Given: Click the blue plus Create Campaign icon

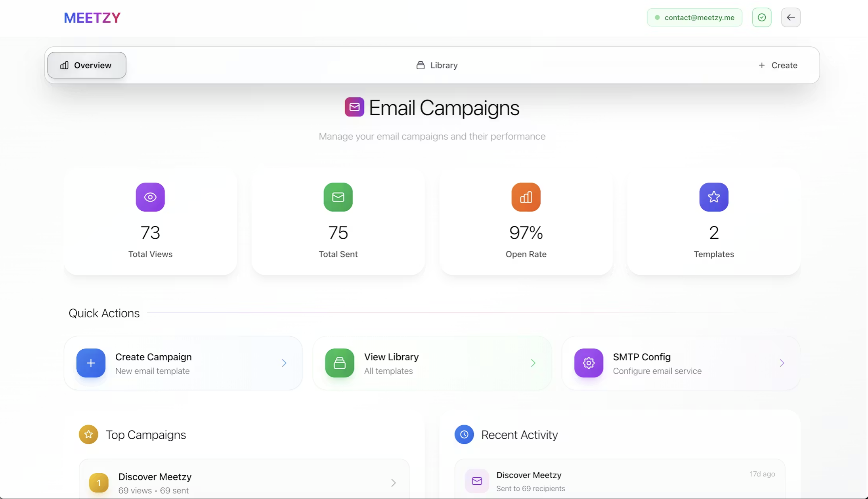Looking at the screenshot, I should point(91,363).
